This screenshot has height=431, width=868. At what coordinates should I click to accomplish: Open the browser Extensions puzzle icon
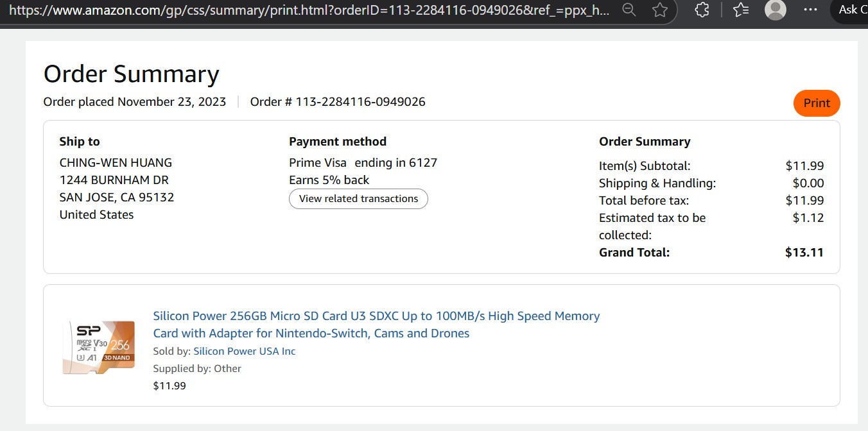pos(702,10)
